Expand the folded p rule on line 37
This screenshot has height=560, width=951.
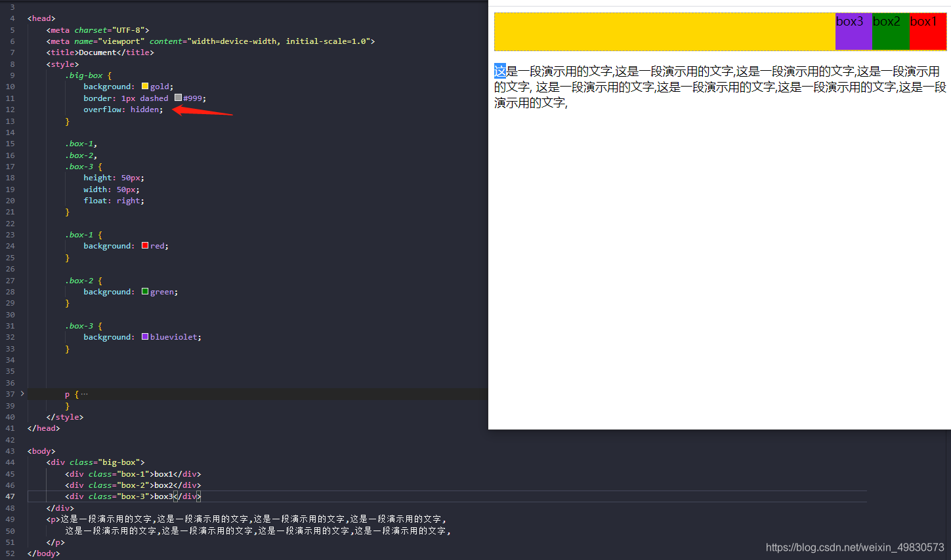[x=22, y=393]
